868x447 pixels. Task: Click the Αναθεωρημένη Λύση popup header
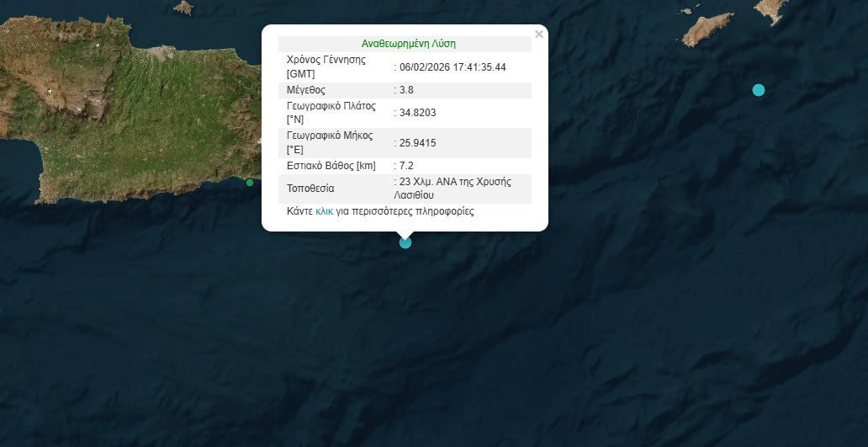pos(409,44)
